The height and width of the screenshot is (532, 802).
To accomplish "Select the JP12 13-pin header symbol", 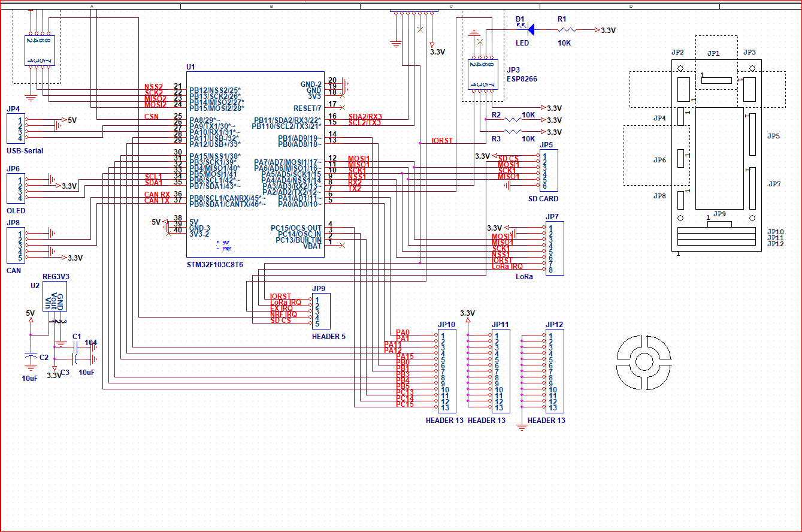I will pyautogui.click(x=555, y=371).
